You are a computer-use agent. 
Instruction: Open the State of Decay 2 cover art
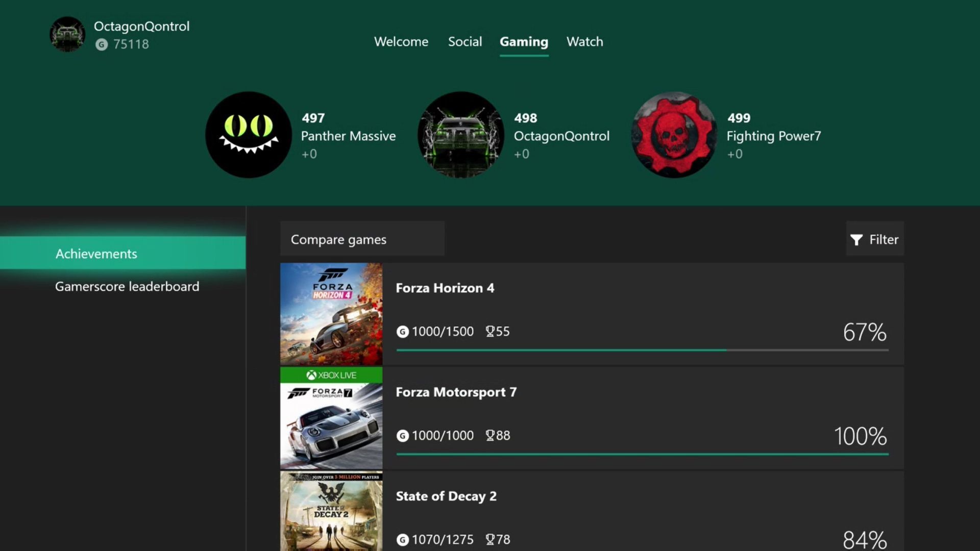tap(331, 511)
